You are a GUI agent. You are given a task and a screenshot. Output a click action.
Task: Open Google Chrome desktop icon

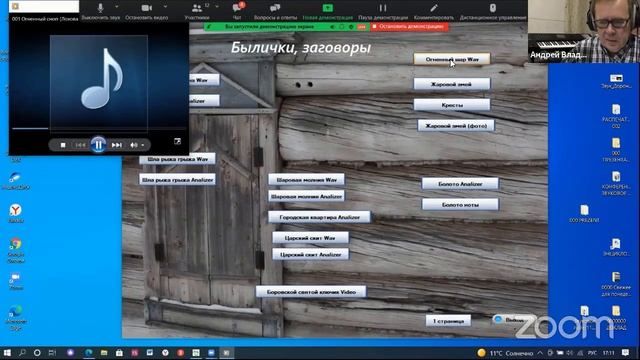[16, 250]
